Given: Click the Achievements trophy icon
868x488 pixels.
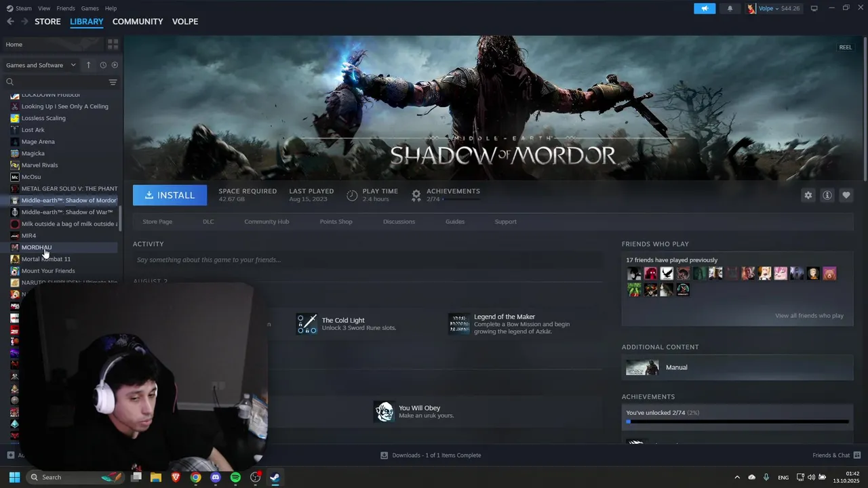Looking at the screenshot, I should [416, 195].
